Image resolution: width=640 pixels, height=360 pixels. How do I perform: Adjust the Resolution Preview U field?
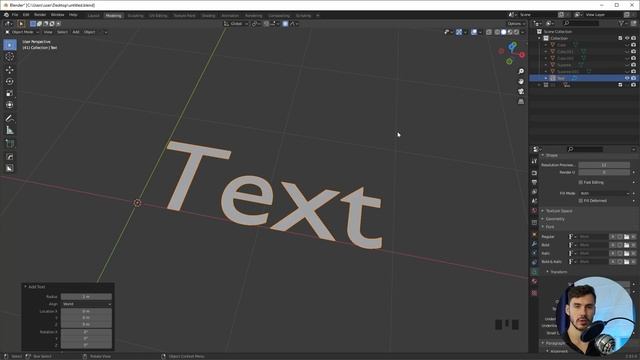(604, 165)
